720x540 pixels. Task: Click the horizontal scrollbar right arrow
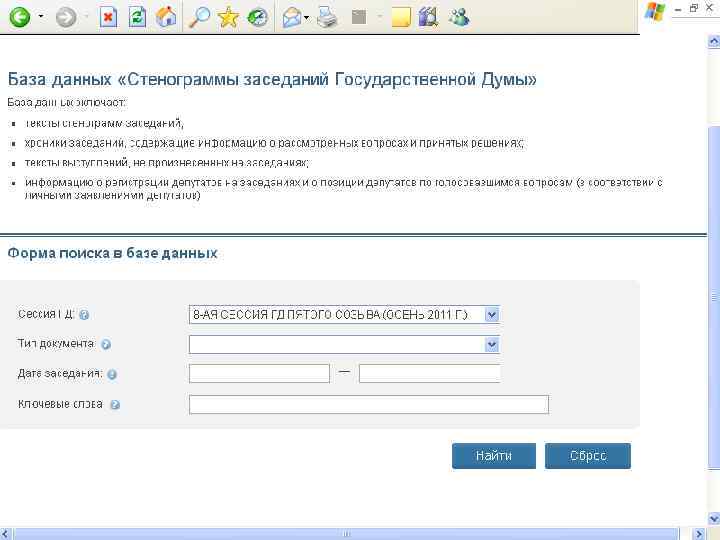[699, 534]
